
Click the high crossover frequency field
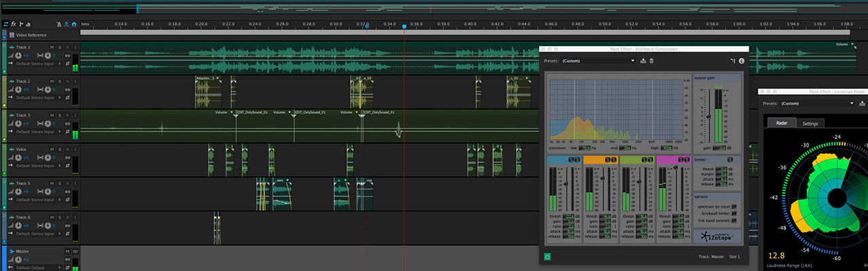coord(667,147)
